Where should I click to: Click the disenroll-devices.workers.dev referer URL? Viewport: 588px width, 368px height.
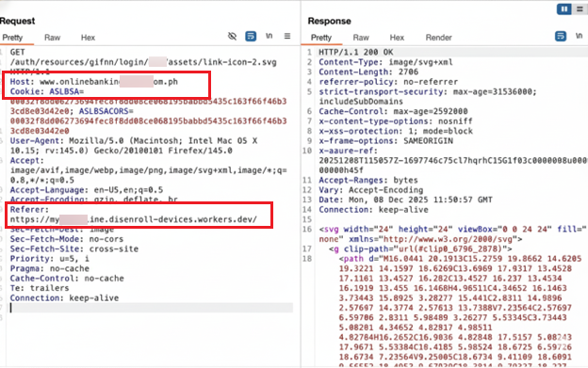134,219
